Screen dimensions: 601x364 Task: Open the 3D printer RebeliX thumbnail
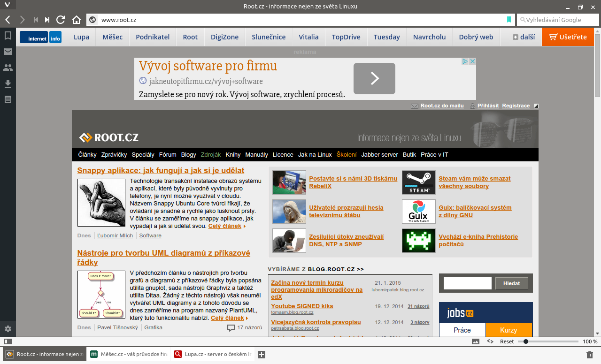coord(289,182)
